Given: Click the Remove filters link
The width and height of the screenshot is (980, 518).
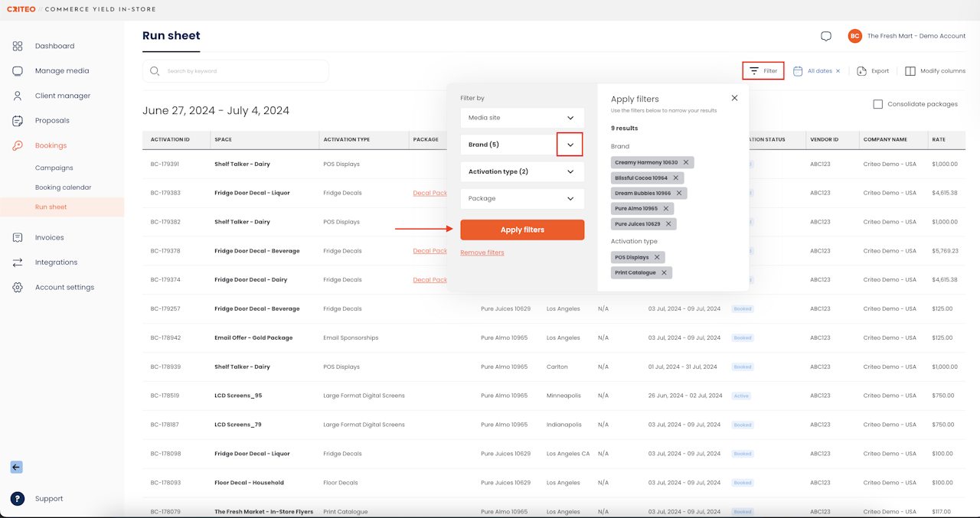Looking at the screenshot, I should [x=482, y=252].
